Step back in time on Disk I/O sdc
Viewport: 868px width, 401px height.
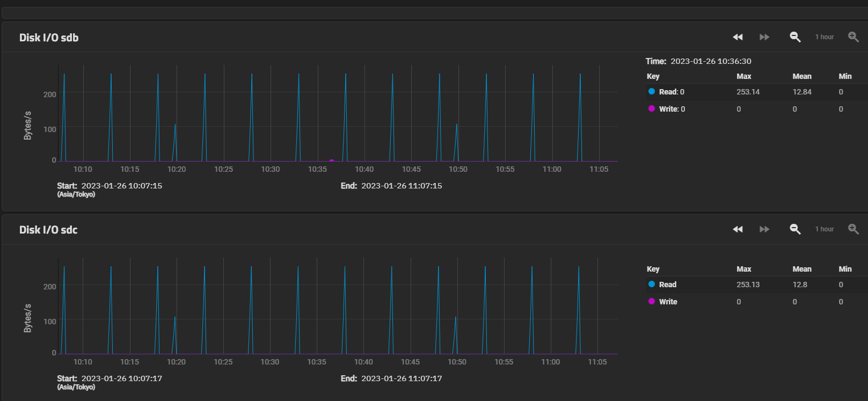pyautogui.click(x=738, y=229)
